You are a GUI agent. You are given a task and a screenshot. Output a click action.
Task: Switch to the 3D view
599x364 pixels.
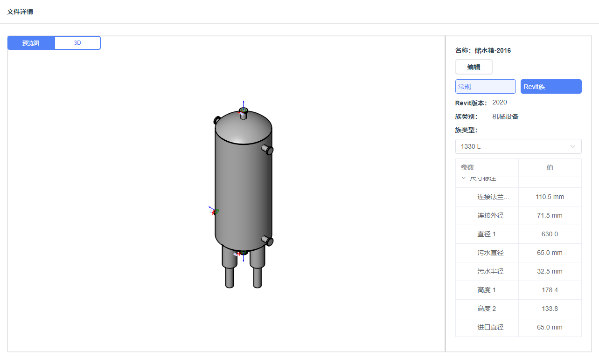(x=77, y=43)
